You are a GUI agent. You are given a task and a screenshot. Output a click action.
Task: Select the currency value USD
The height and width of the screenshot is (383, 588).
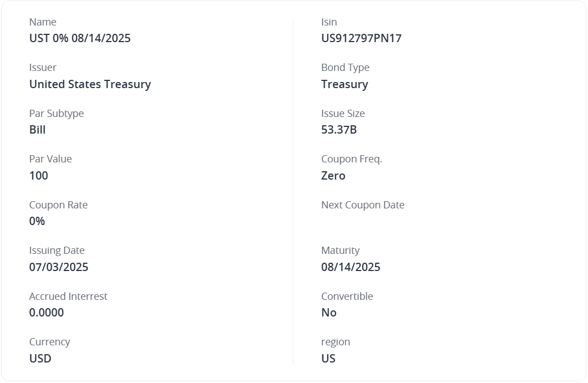(40, 359)
